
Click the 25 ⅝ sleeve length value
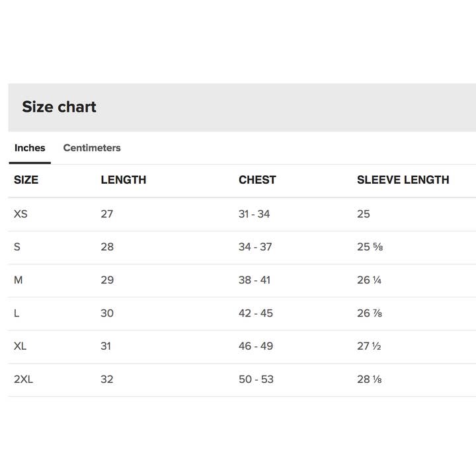(x=370, y=247)
